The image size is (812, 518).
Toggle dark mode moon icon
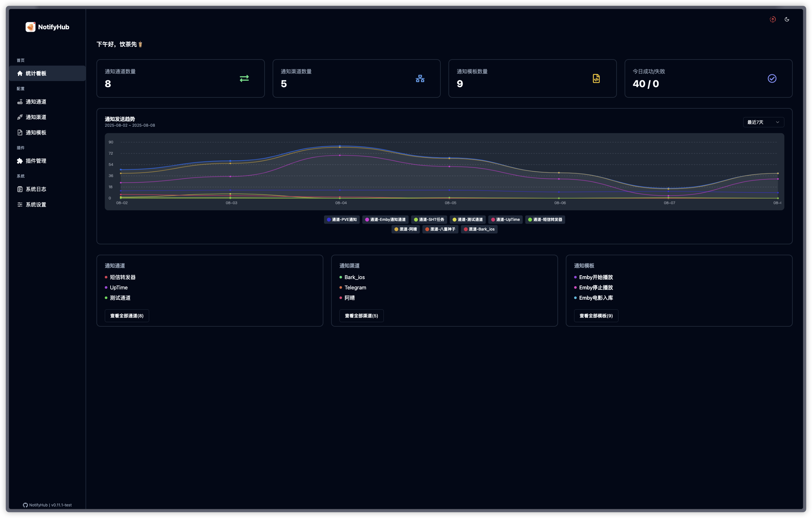tap(787, 19)
